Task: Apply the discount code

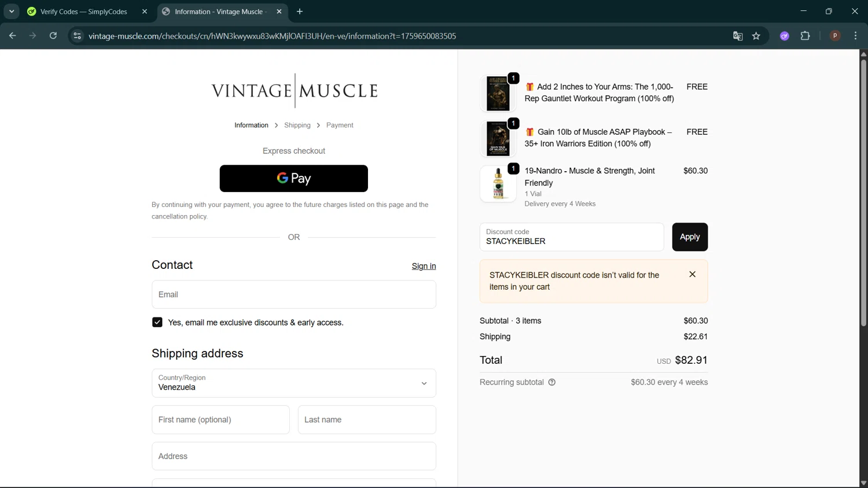Action: (x=690, y=237)
